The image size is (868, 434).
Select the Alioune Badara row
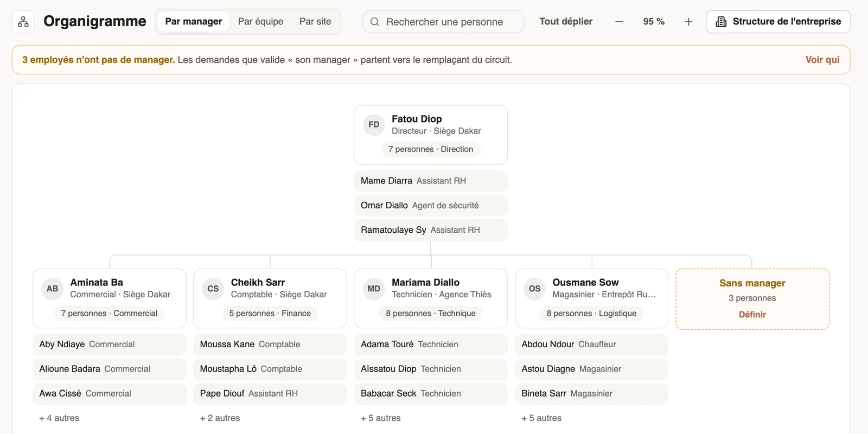coord(110,369)
